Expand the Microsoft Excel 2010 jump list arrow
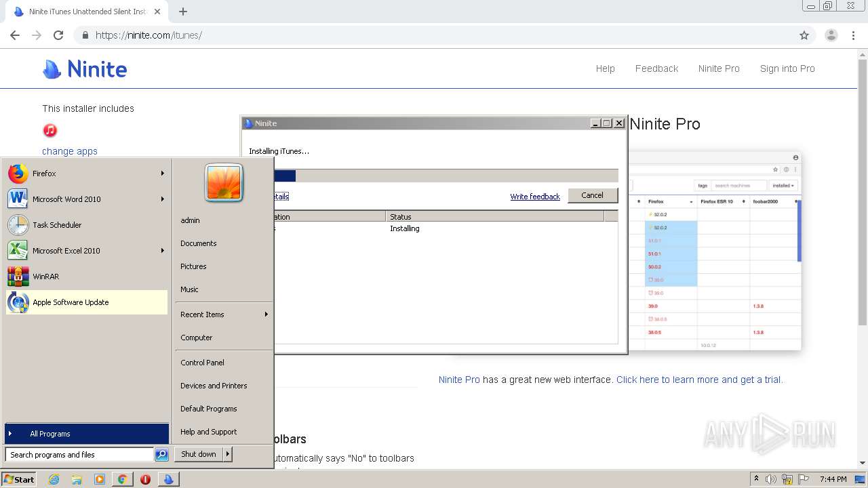The image size is (868, 488). coord(163,251)
